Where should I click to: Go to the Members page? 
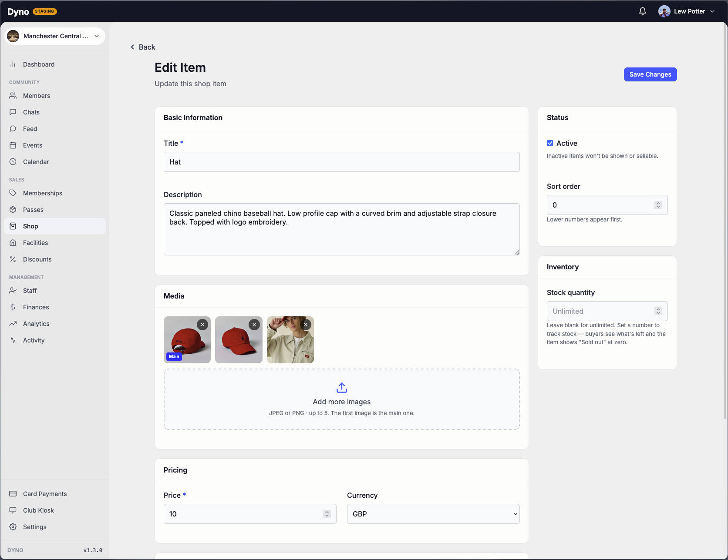55,96
